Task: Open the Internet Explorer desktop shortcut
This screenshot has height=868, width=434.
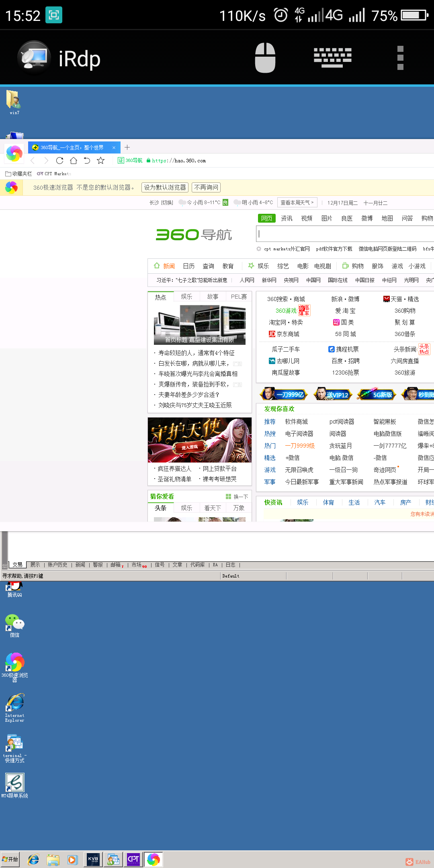Action: click(x=14, y=708)
